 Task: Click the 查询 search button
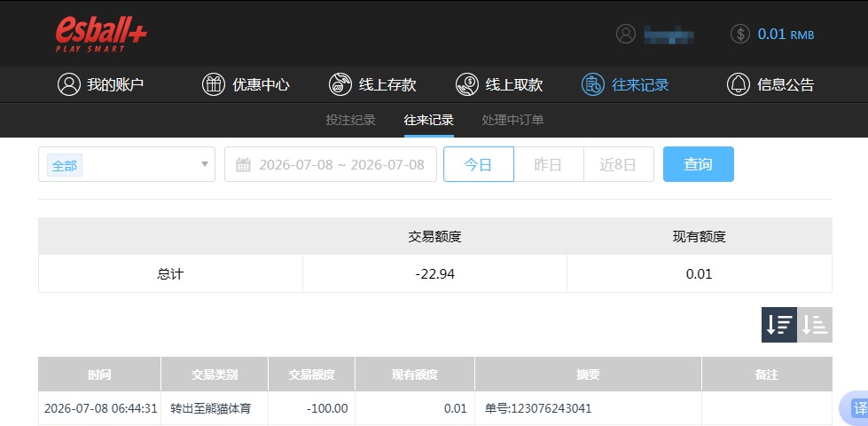coord(699,164)
